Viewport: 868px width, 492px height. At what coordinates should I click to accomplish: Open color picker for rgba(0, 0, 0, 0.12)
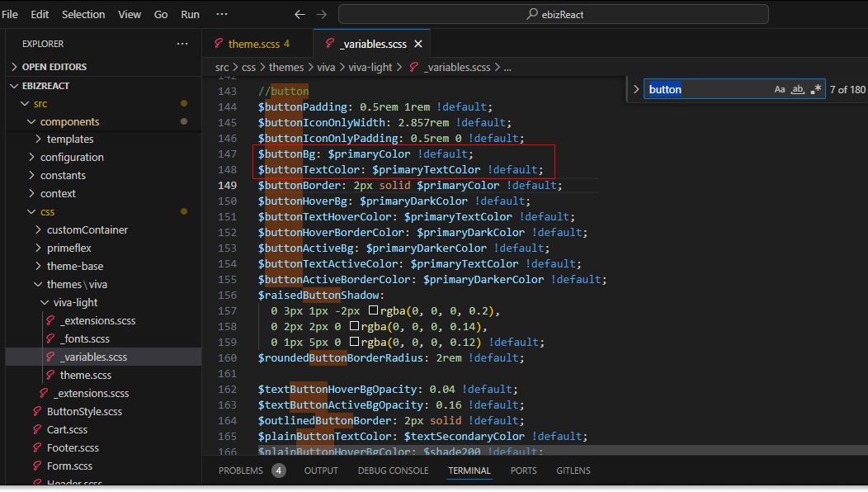(354, 341)
